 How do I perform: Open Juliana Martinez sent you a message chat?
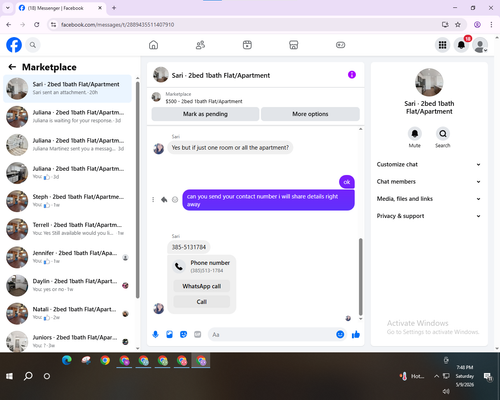(x=67, y=145)
